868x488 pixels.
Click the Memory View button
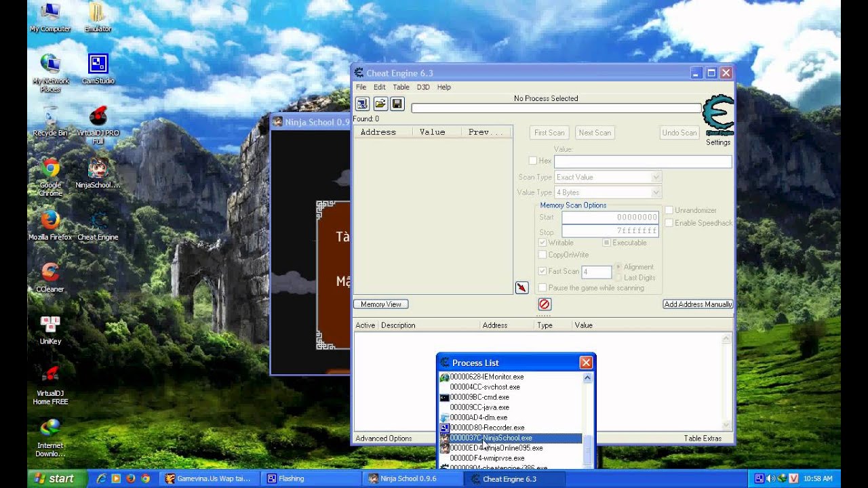click(x=381, y=304)
